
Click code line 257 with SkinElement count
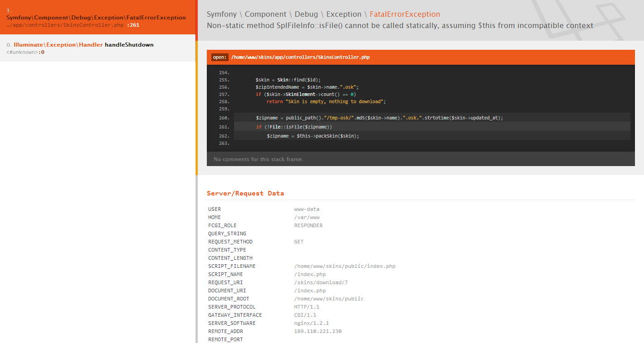(306, 94)
